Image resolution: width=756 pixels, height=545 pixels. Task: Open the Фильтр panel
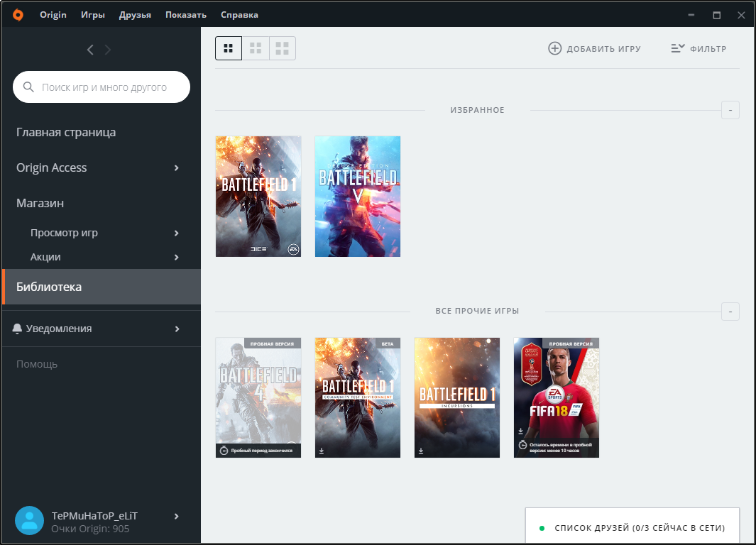[x=699, y=49]
